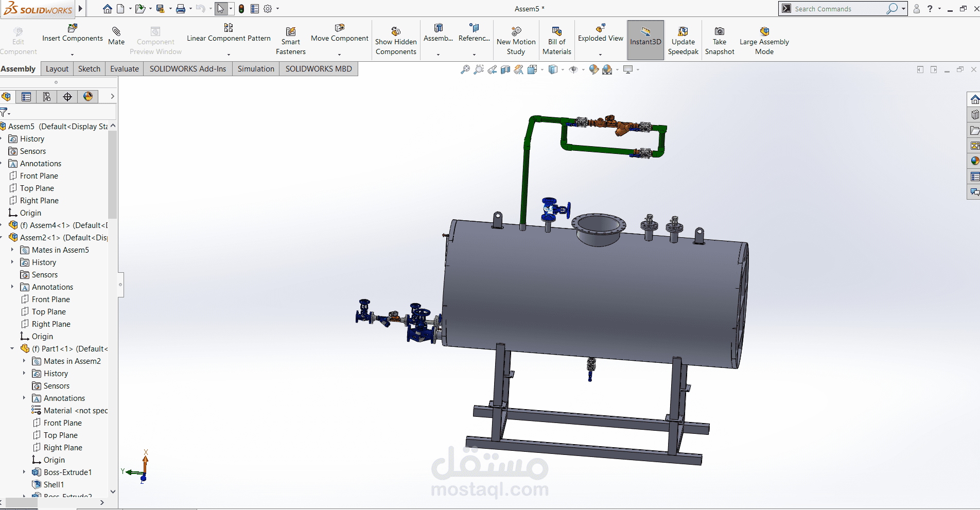Open the Help question mark
Image resolution: width=980 pixels, height=510 pixels.
click(x=930, y=9)
